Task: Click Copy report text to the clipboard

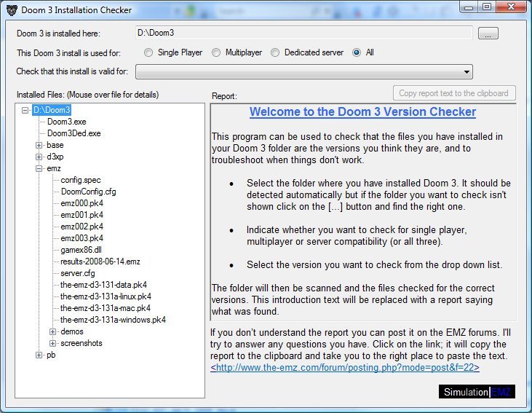Action: pyautogui.click(x=454, y=93)
